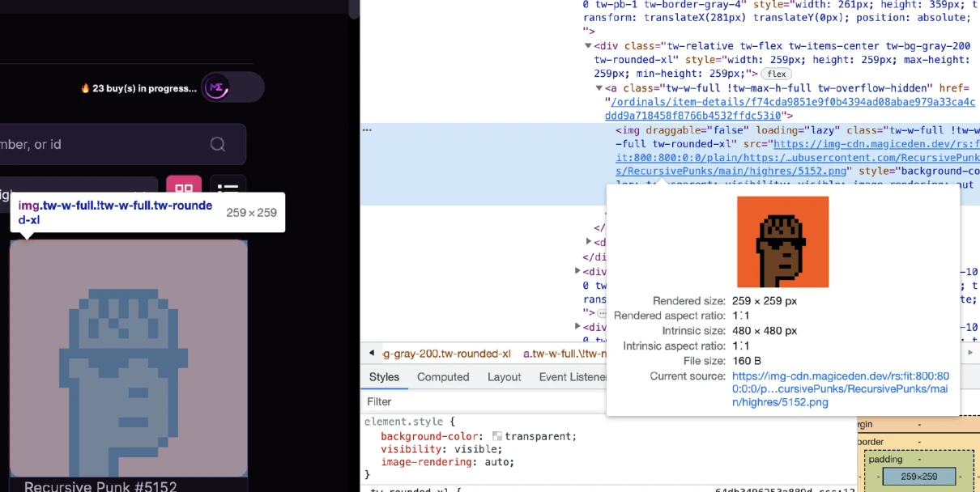Switch to the Layout tab
980x492 pixels.
pyautogui.click(x=504, y=377)
